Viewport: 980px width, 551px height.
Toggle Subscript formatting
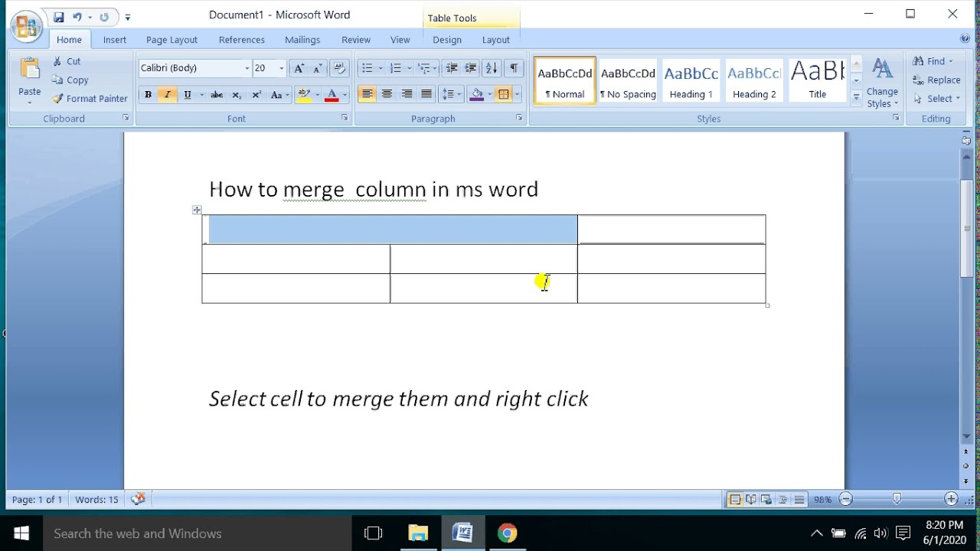click(237, 95)
